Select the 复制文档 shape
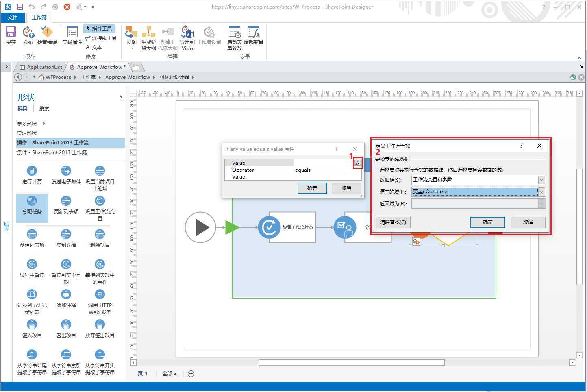This screenshot has height=392, width=587. (66, 239)
